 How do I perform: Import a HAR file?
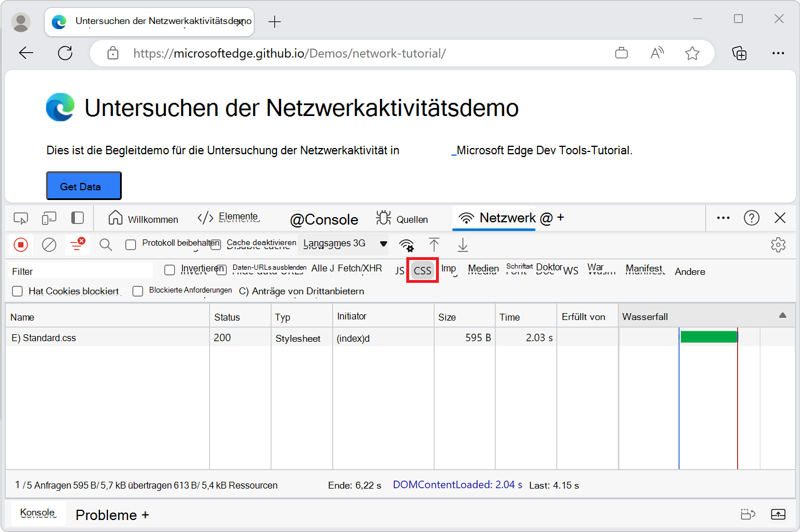click(x=434, y=245)
